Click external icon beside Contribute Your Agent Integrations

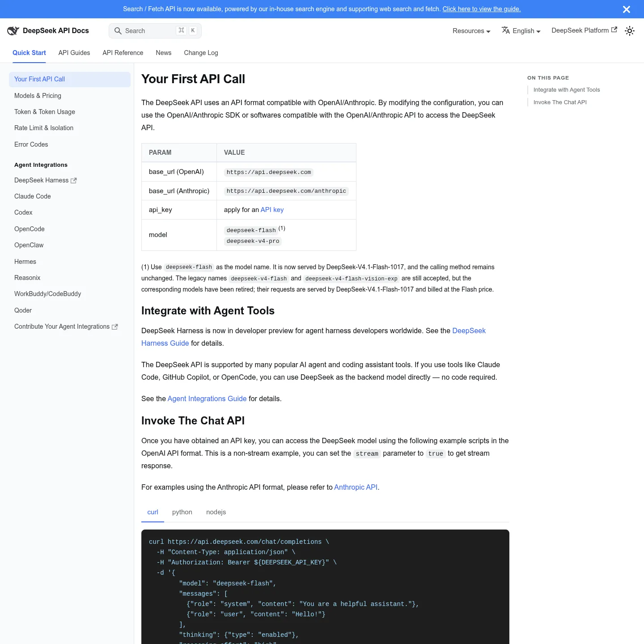pyautogui.click(x=115, y=327)
